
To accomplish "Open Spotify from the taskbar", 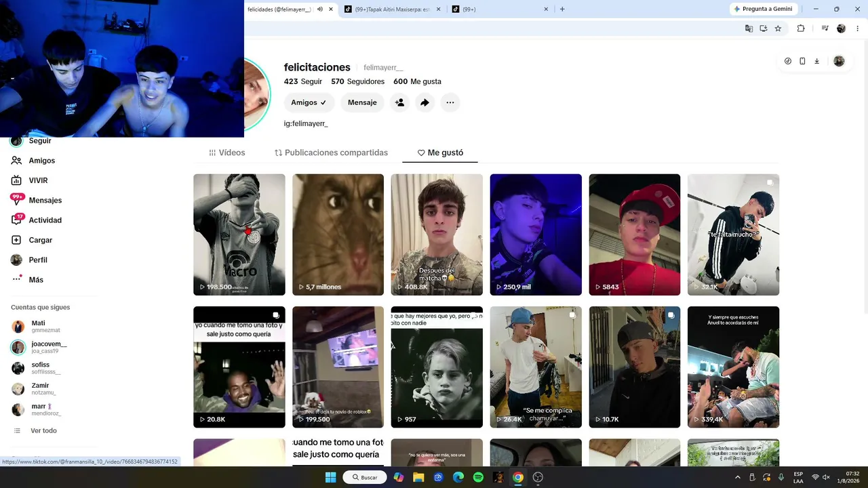I will tap(478, 477).
